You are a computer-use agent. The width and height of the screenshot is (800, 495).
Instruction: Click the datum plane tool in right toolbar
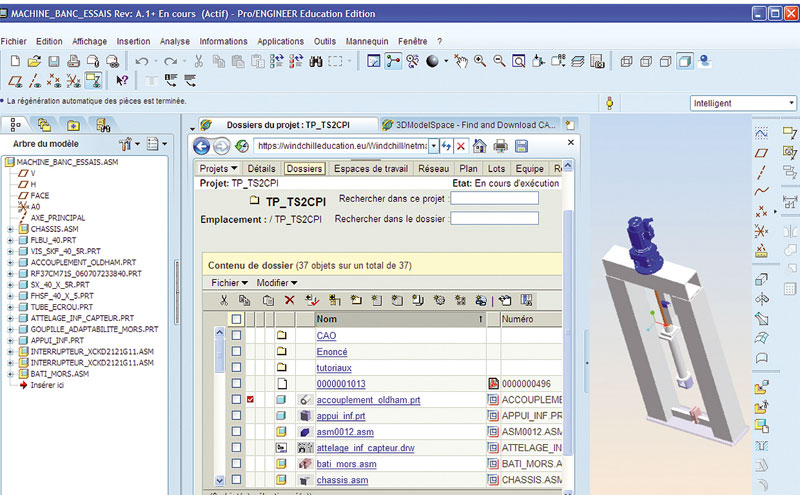pos(761,153)
